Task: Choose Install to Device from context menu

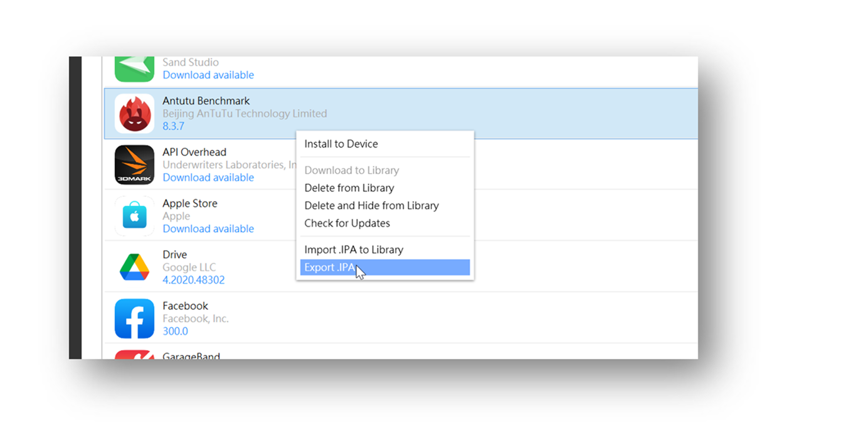Action: pos(341,144)
